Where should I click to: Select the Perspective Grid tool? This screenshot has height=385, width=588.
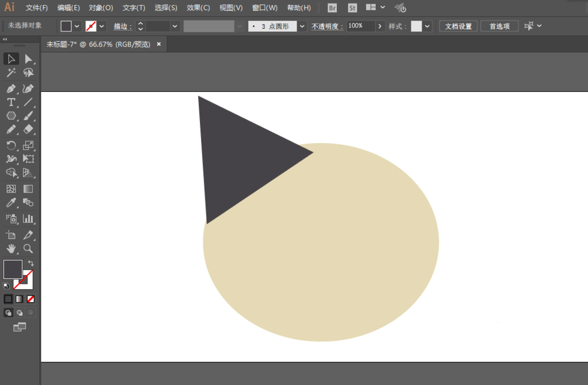click(28, 172)
